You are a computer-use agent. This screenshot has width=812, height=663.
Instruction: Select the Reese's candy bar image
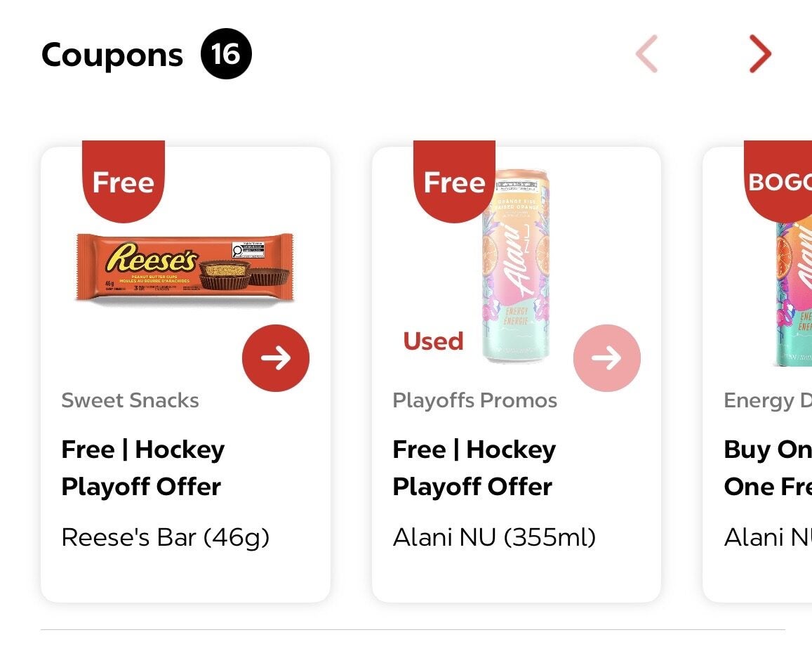tap(185, 268)
